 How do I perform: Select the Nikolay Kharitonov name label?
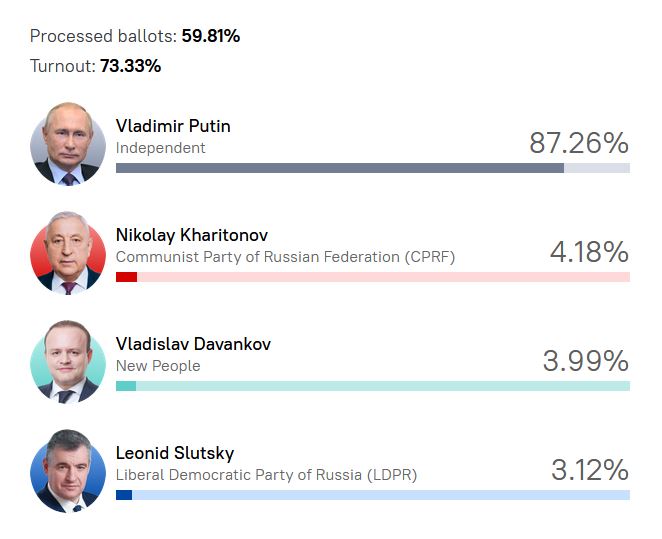point(192,235)
